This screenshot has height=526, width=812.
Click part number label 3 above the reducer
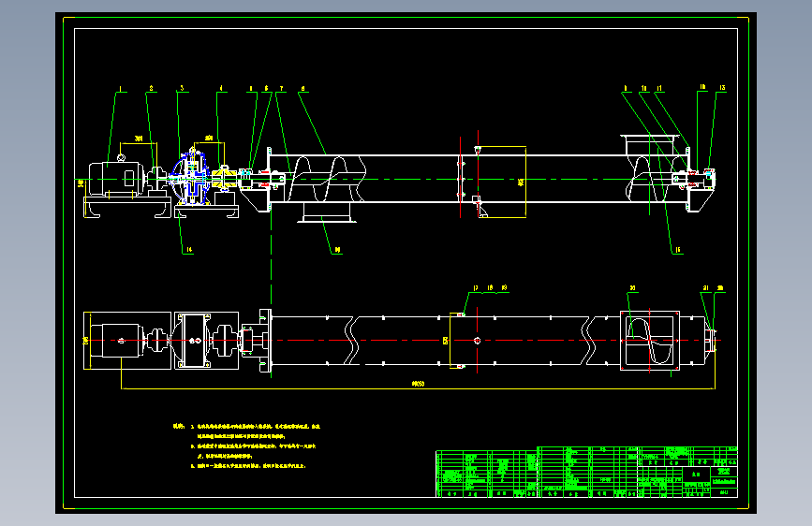[x=182, y=89]
